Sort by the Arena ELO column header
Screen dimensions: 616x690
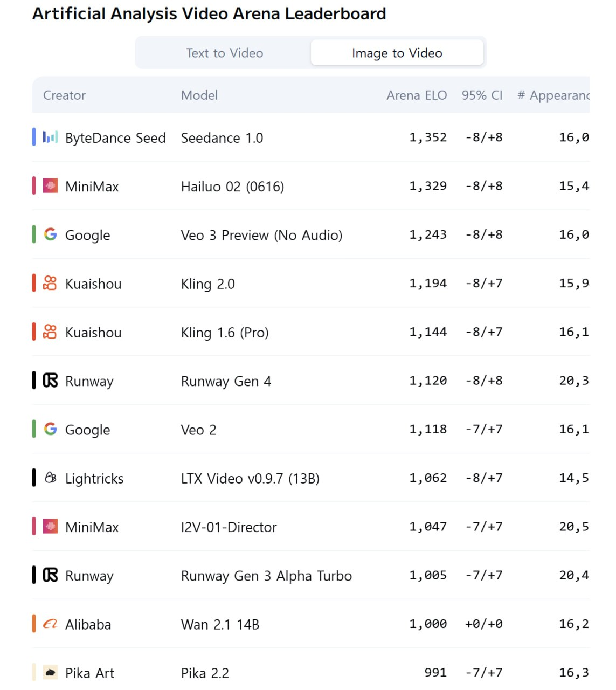(416, 95)
